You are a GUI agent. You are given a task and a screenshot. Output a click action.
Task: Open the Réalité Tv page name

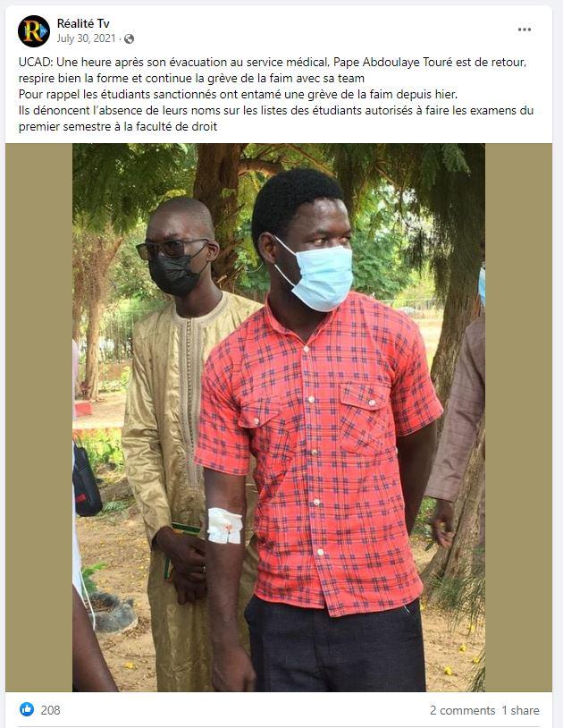83,23
